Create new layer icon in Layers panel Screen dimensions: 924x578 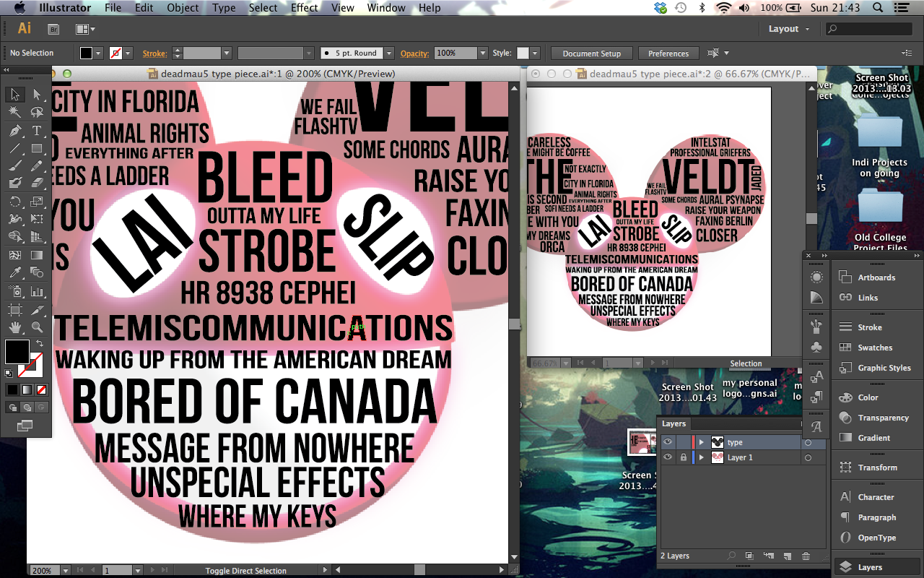pyautogui.click(x=787, y=556)
